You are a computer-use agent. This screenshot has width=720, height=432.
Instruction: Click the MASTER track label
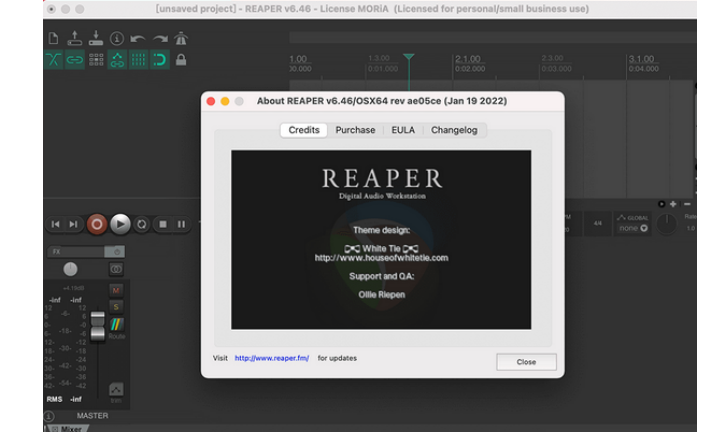(92, 415)
